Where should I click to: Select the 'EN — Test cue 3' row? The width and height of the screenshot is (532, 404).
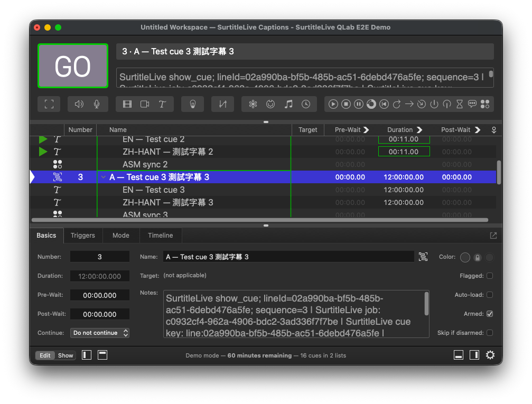click(x=263, y=190)
